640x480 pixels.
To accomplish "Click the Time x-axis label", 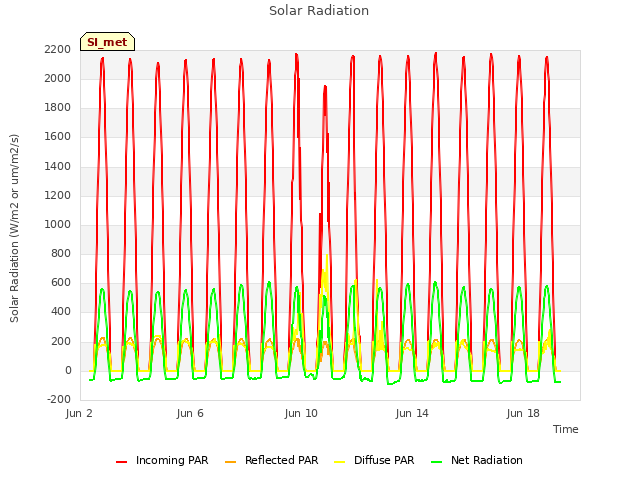I will pyautogui.click(x=565, y=429).
